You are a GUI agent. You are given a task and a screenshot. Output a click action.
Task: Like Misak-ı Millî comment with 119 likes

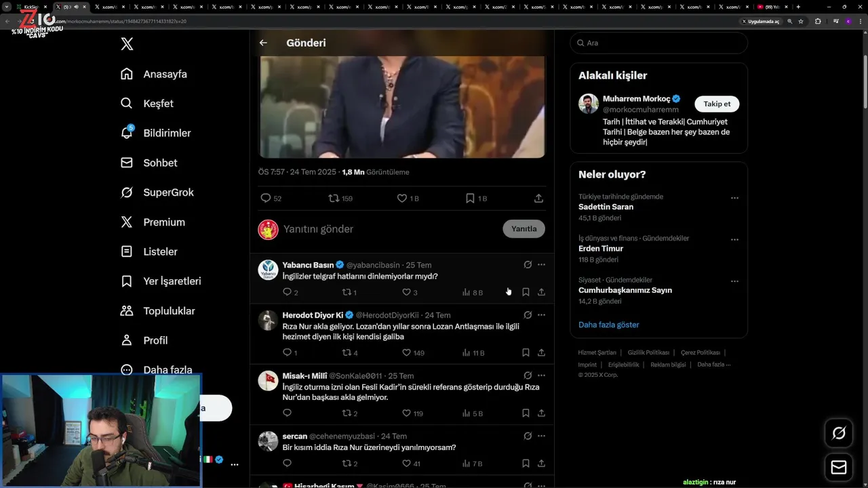coord(412,413)
